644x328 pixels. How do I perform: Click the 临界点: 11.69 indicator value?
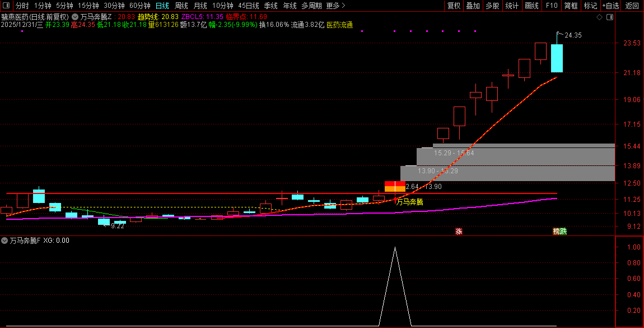pyautogui.click(x=246, y=17)
